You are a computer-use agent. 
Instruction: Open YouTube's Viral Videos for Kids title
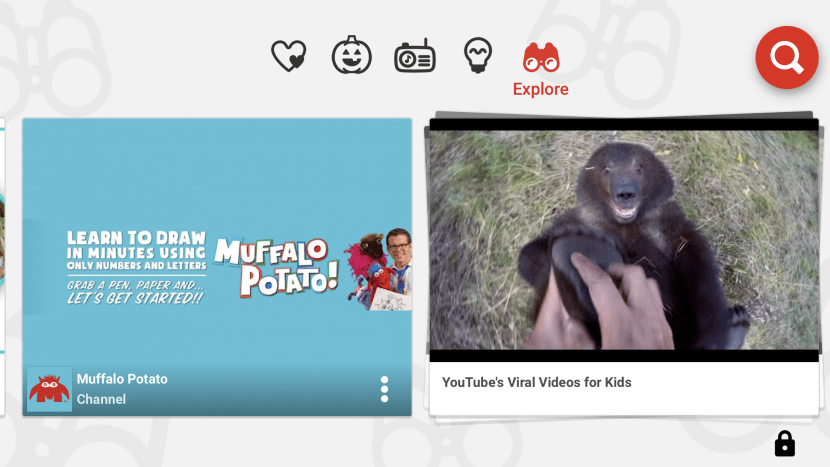[537, 382]
